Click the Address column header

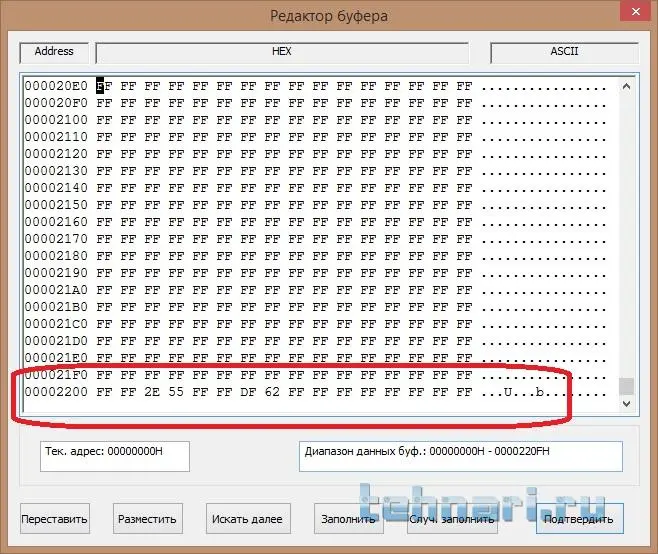pos(54,52)
